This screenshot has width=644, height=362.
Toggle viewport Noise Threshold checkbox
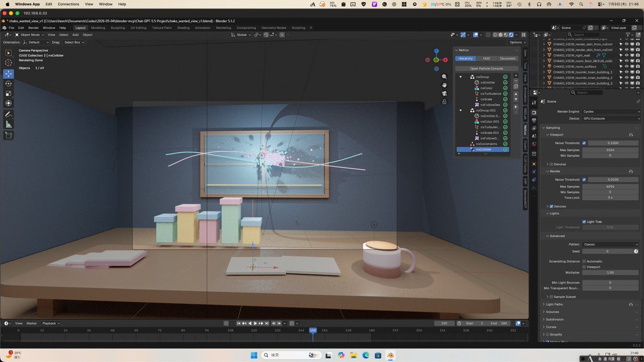coord(584,143)
